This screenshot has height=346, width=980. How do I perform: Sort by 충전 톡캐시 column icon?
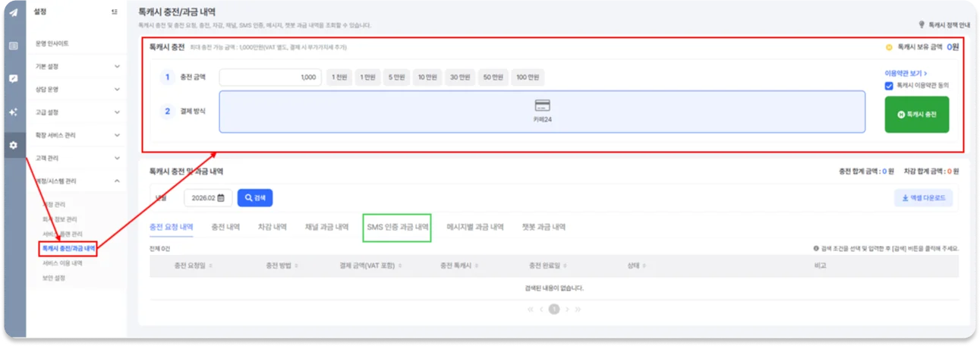476,266
